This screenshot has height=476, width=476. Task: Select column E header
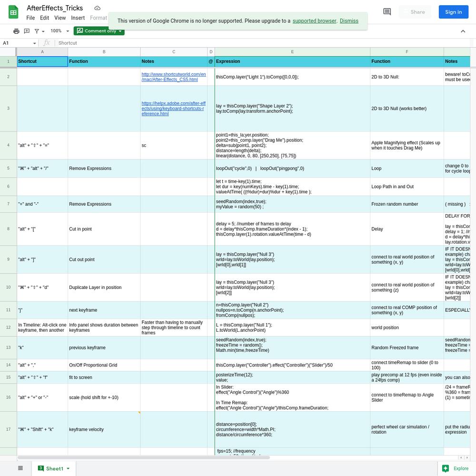292,52
